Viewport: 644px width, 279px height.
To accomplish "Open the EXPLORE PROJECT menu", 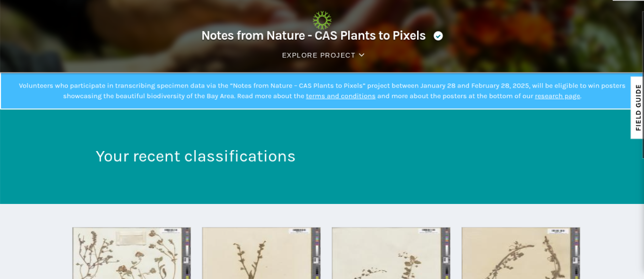I will 323,55.
